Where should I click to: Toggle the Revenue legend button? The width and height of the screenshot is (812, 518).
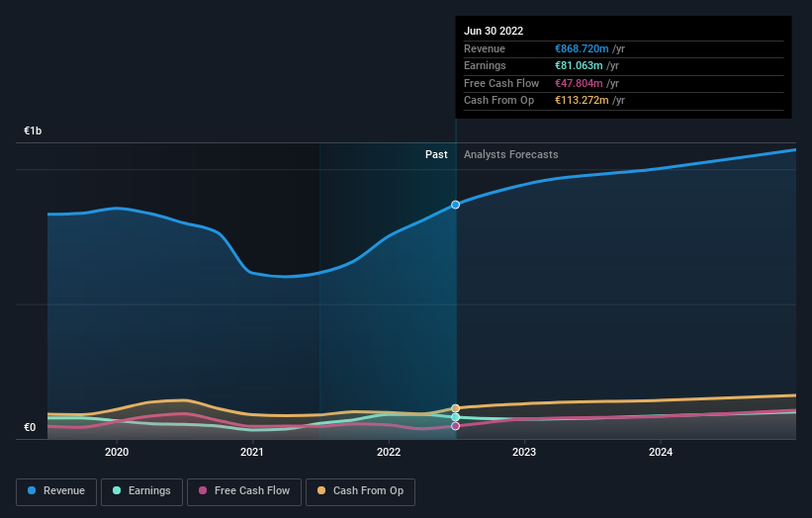click(x=56, y=491)
